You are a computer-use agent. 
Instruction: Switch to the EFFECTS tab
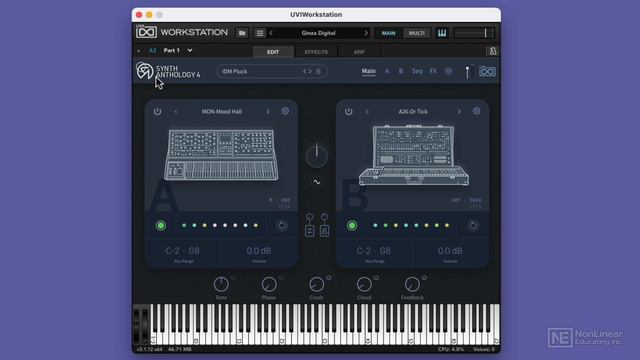coord(316,52)
